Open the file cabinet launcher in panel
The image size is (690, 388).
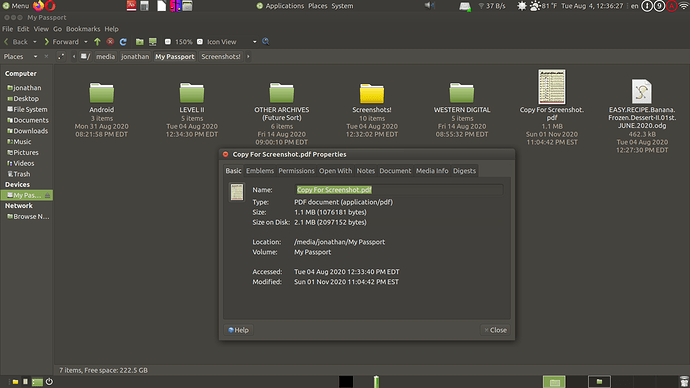(x=187, y=6)
